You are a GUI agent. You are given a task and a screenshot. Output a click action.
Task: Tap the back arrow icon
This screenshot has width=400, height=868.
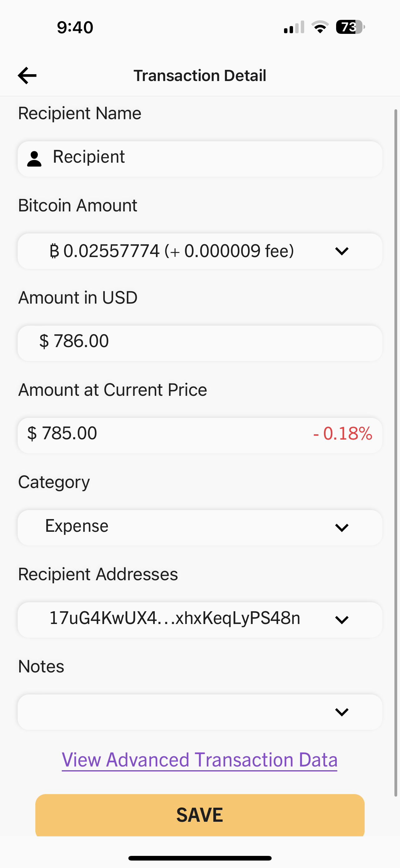[27, 75]
